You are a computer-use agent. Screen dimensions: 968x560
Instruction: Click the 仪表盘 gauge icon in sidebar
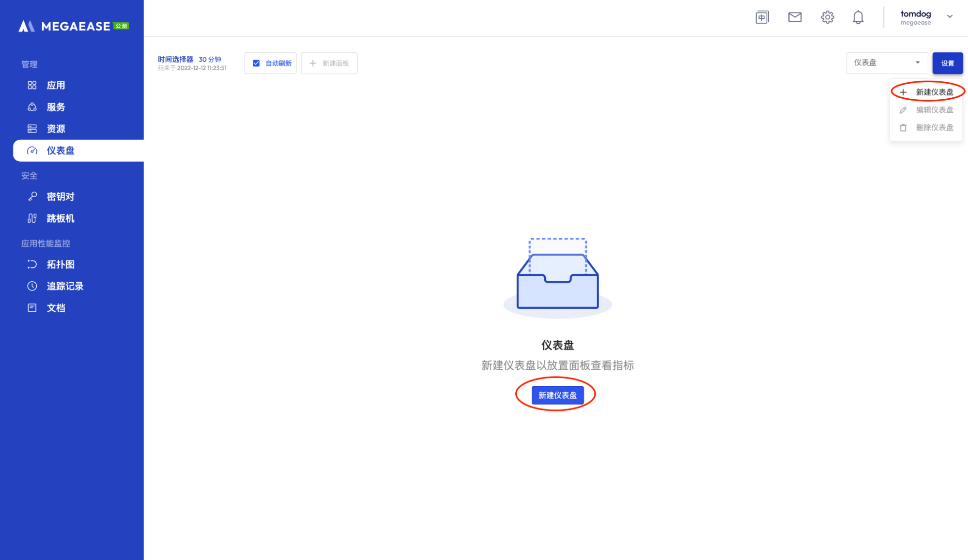click(32, 151)
